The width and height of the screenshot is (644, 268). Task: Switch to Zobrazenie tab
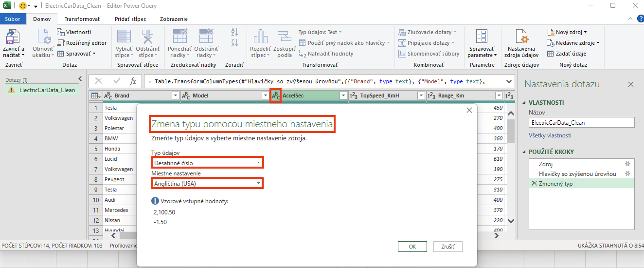pos(174,19)
